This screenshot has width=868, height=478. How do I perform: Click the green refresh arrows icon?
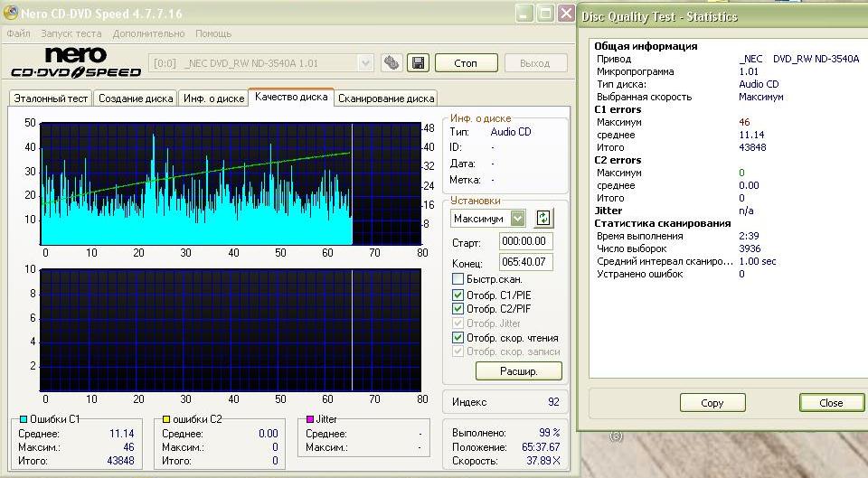click(542, 218)
